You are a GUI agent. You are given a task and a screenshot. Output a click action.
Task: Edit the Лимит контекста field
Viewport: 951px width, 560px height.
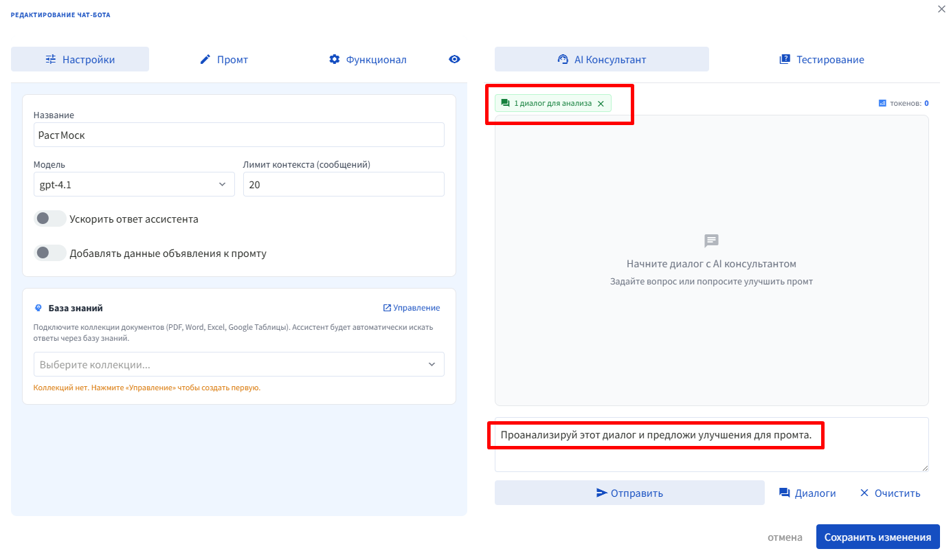coord(344,184)
